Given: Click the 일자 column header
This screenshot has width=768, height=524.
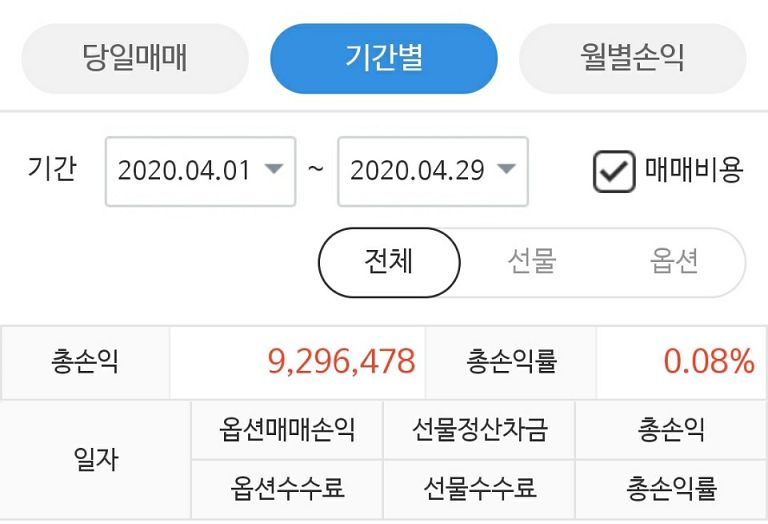Looking at the screenshot, I should pyautogui.click(x=96, y=459).
